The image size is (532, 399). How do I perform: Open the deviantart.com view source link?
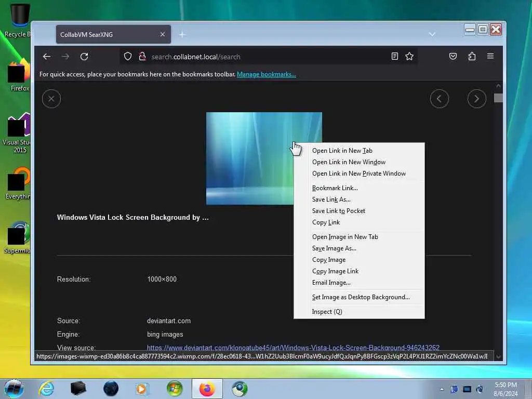pos(293,348)
